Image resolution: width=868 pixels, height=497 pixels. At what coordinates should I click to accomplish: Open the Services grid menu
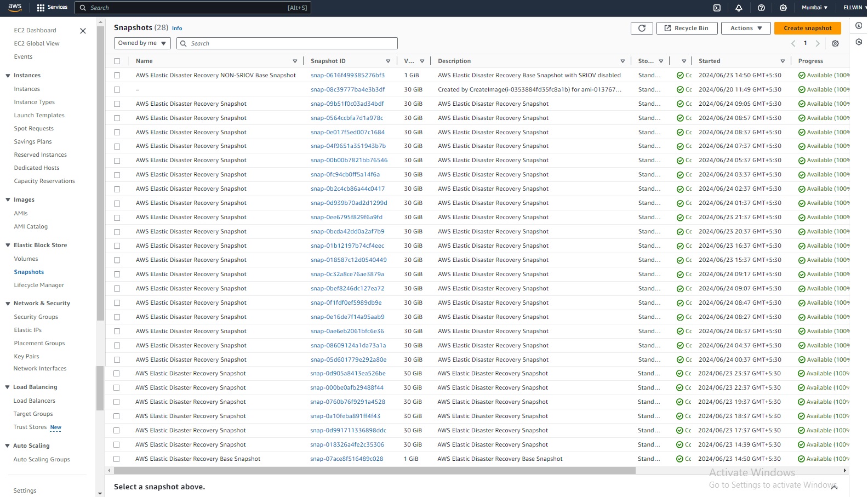[x=52, y=8]
